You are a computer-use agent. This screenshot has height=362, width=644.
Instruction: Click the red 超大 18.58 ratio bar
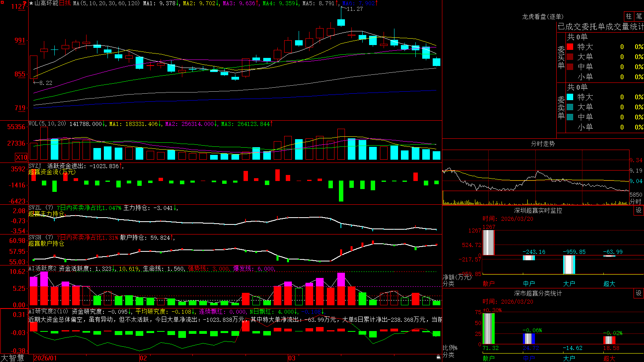tap(609, 340)
